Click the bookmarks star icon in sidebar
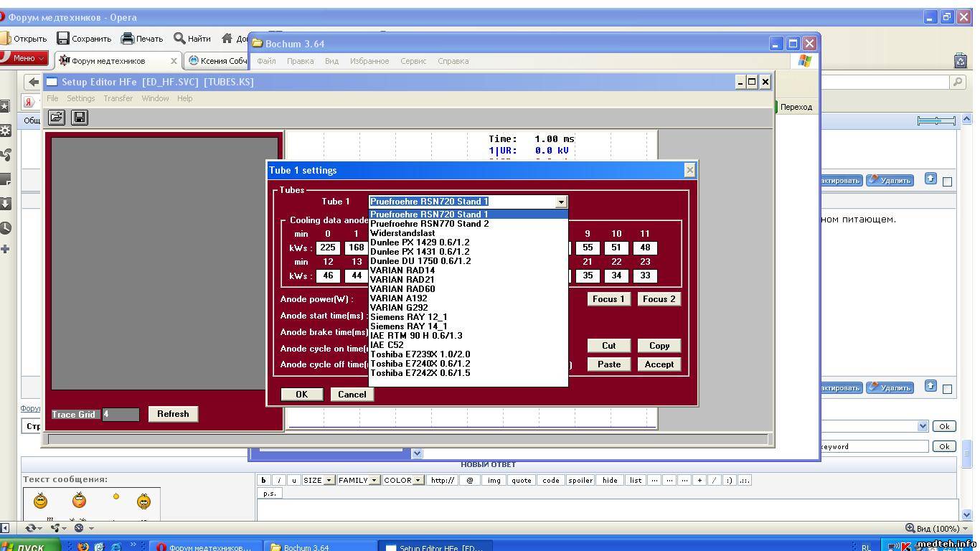The height and width of the screenshot is (551, 980). coord(5,106)
